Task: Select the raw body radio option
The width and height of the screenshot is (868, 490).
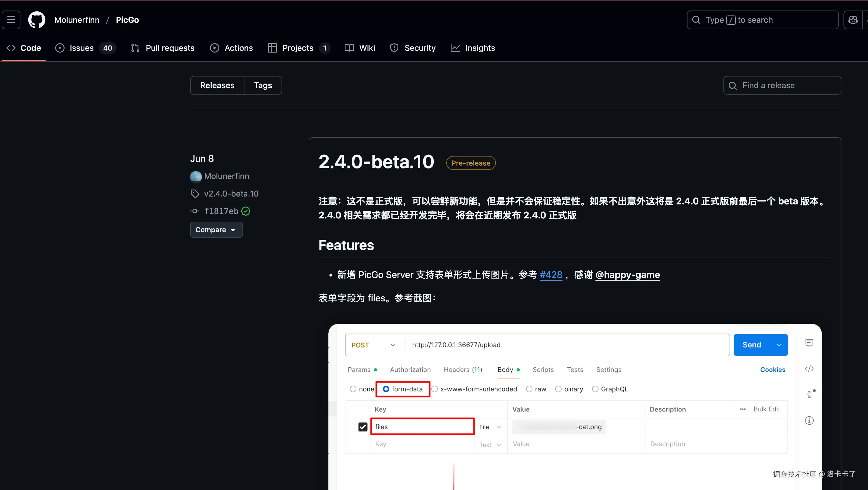Action: point(530,389)
